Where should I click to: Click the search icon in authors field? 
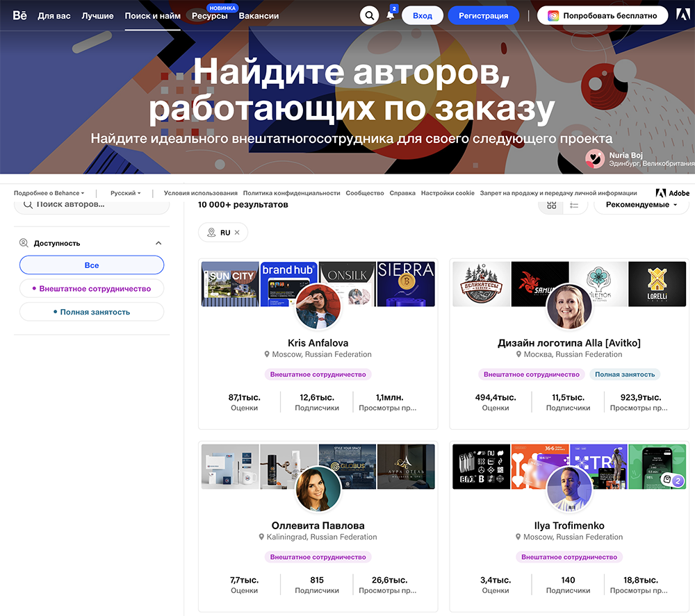click(x=28, y=204)
